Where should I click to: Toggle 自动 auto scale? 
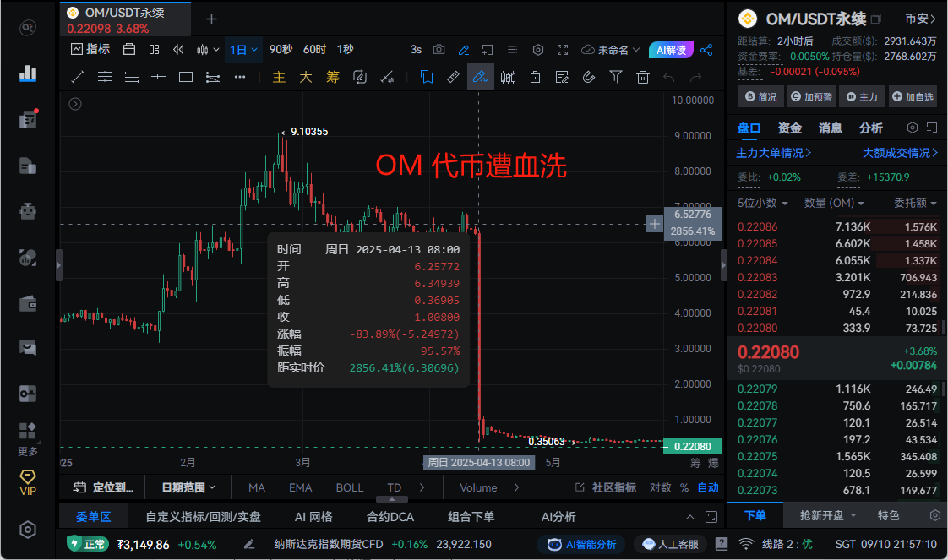pyautogui.click(x=708, y=487)
